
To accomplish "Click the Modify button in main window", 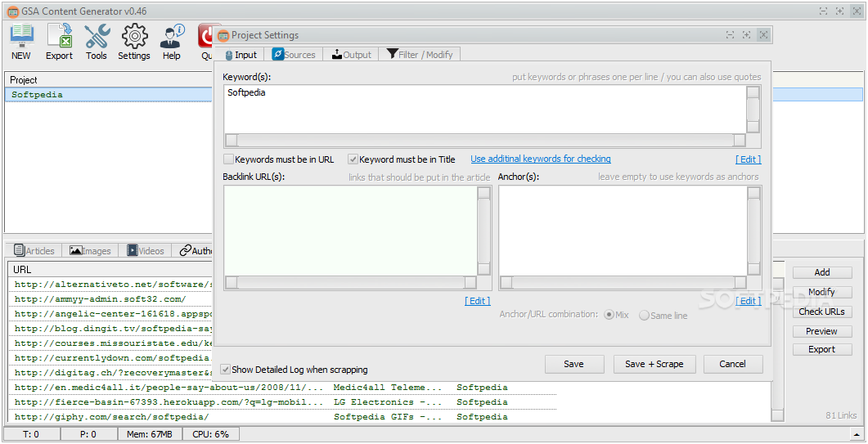I will coord(822,292).
